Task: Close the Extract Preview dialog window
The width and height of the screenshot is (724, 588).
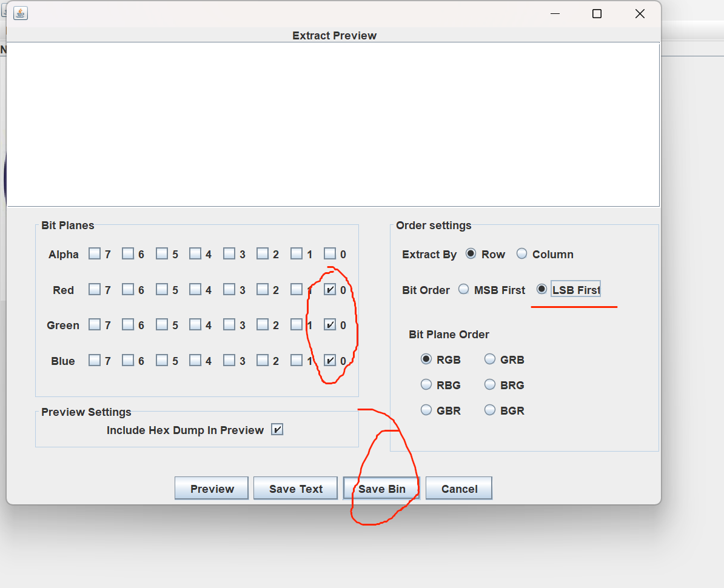Action: 640,13
